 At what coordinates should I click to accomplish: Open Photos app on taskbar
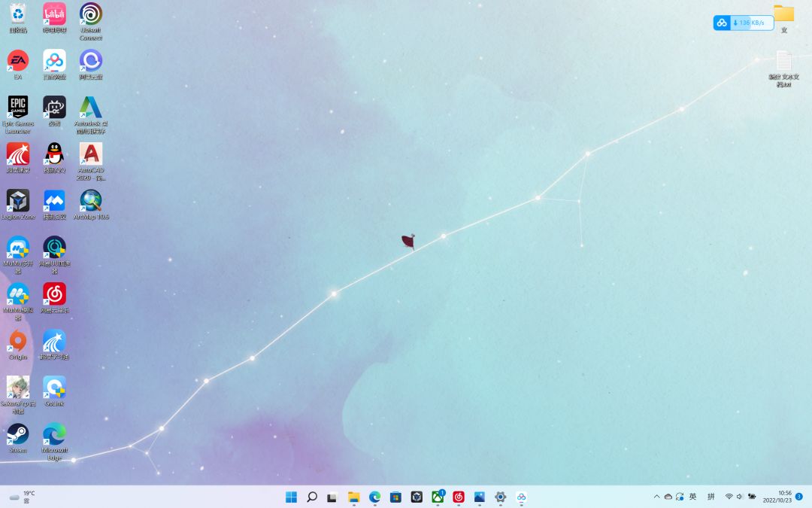pos(480,497)
